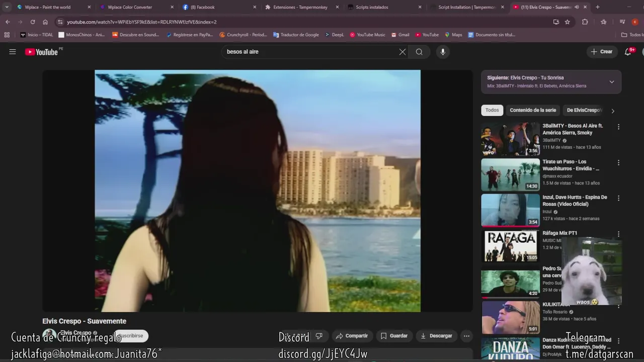Save the video with Guardar

394,336
